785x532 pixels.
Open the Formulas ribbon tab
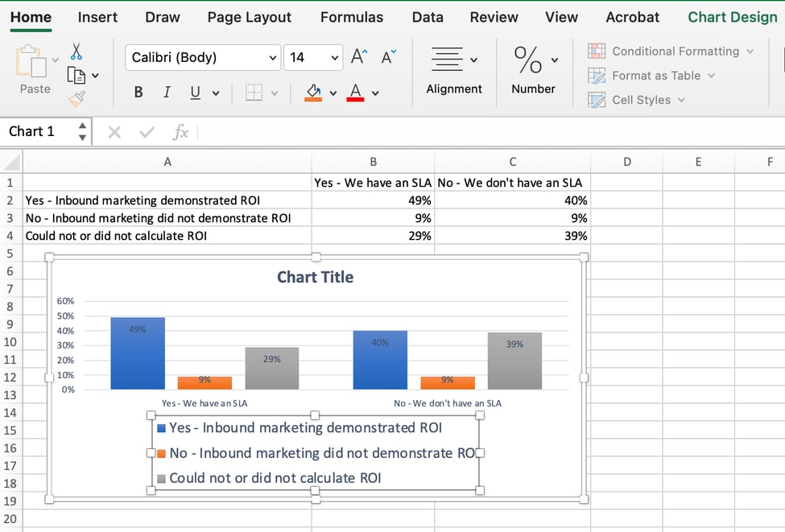point(352,17)
